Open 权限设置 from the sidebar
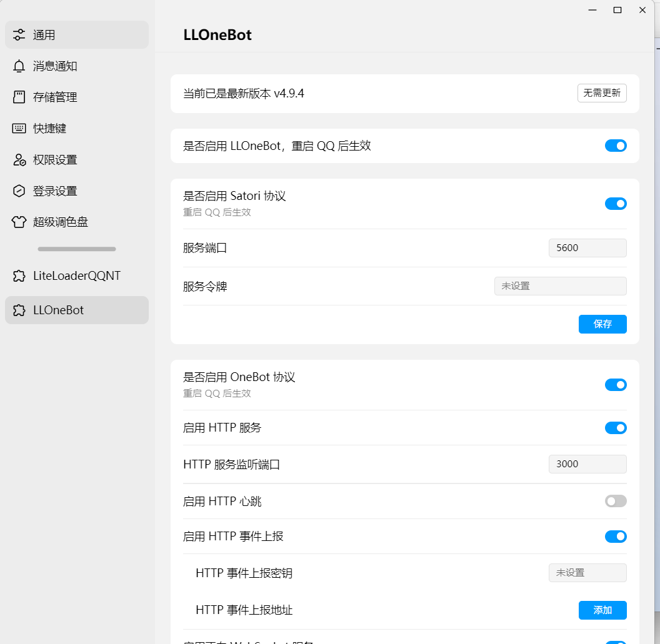This screenshot has height=644, width=660. click(x=77, y=160)
